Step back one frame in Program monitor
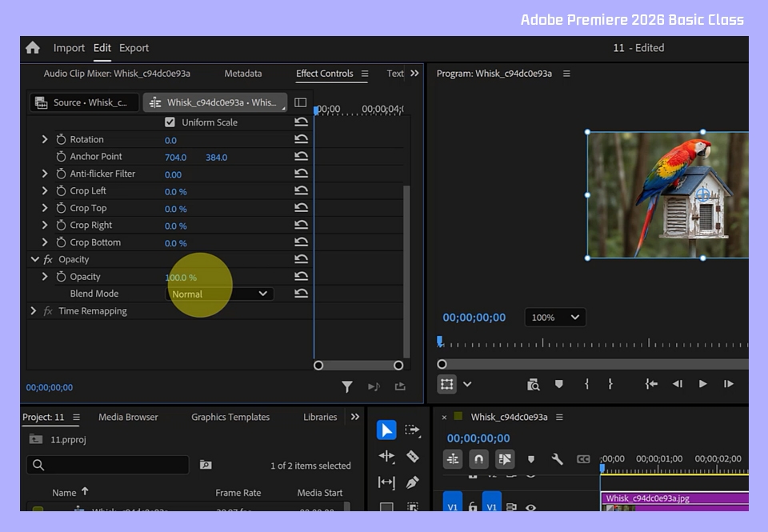 click(x=678, y=384)
